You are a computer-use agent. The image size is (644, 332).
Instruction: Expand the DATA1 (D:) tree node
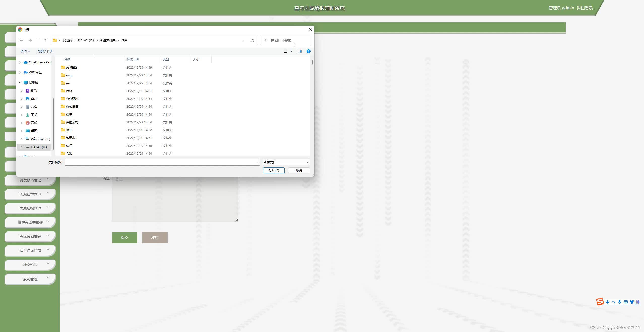22,147
